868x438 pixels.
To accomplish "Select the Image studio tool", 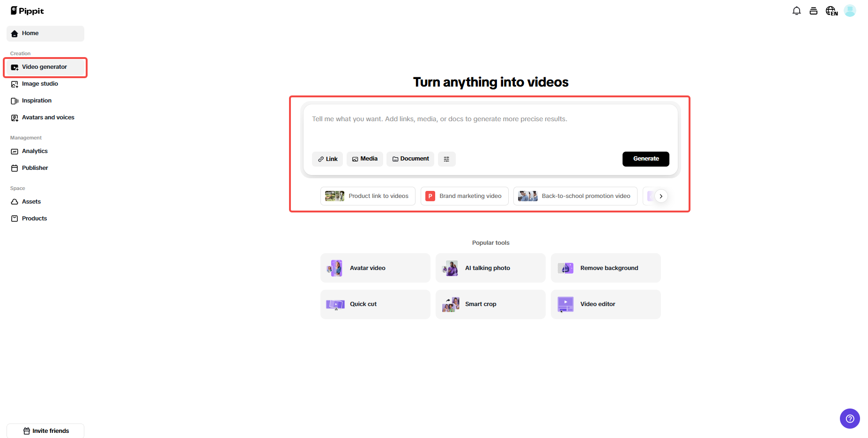I will (x=40, y=84).
